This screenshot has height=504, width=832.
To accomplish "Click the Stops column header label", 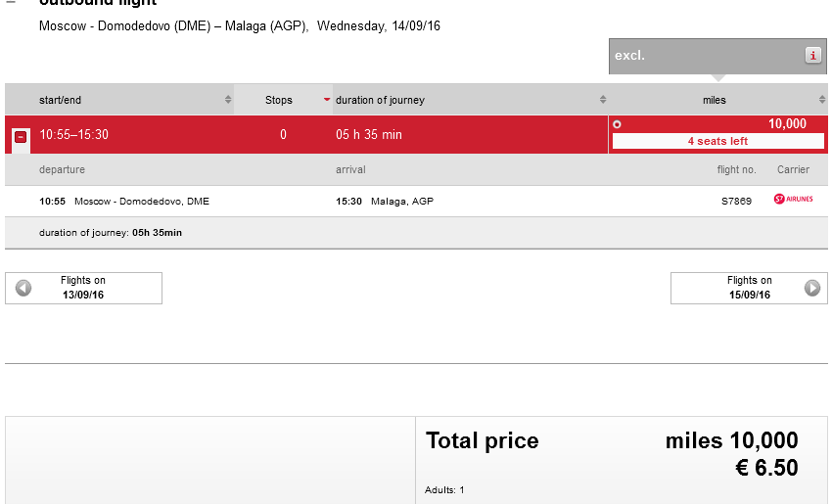I will [x=279, y=100].
